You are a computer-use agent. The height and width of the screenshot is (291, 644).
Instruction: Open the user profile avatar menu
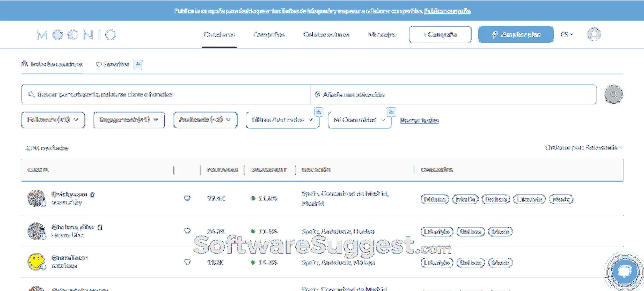click(594, 35)
